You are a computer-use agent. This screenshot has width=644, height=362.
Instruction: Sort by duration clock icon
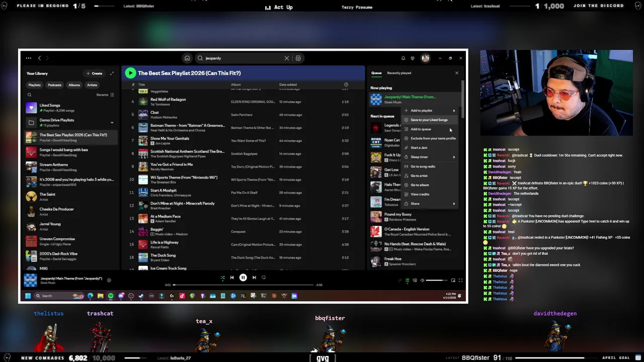coord(346,84)
